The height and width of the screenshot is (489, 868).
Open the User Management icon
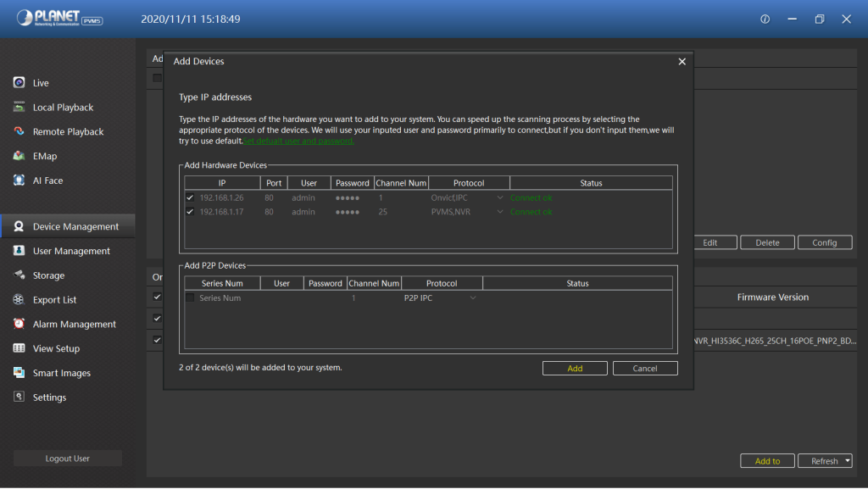[x=19, y=251]
